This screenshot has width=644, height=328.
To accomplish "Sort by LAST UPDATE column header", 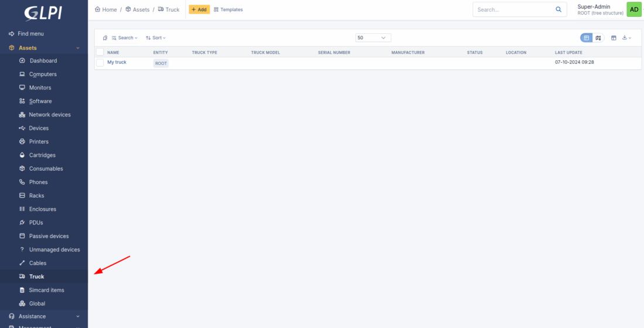I will click(568, 53).
